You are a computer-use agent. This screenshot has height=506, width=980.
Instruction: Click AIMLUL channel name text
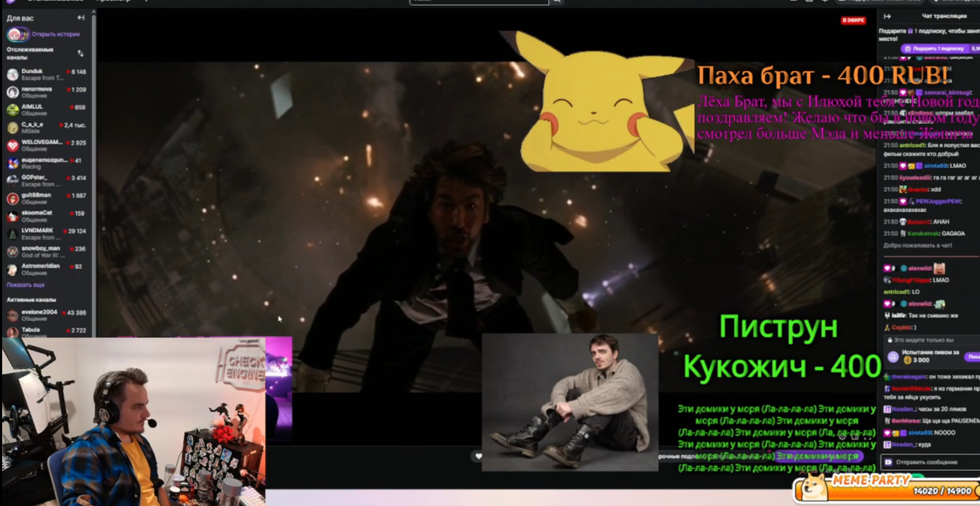pos(32,107)
